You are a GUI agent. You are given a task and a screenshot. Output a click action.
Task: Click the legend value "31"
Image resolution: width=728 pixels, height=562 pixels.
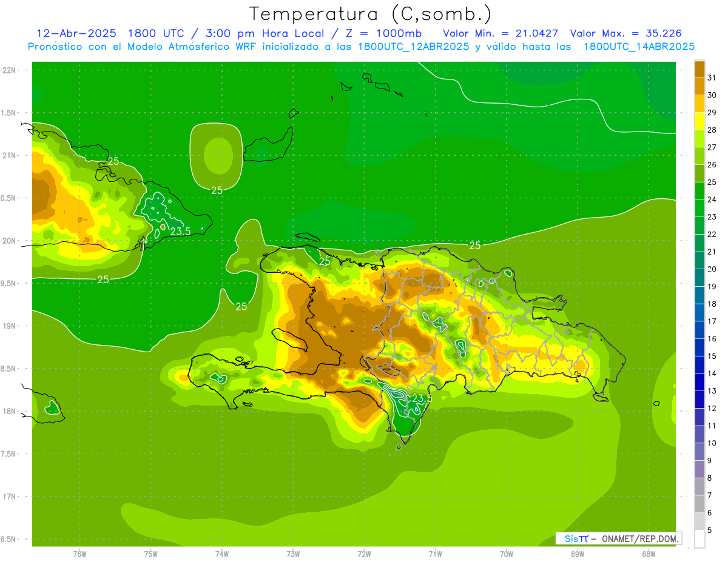(712, 77)
